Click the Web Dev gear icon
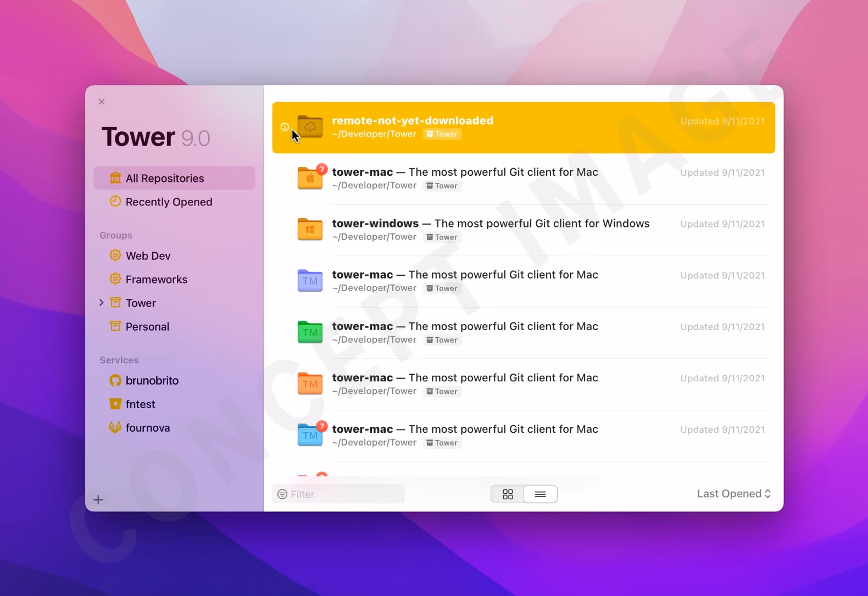The width and height of the screenshot is (868, 596). [115, 255]
